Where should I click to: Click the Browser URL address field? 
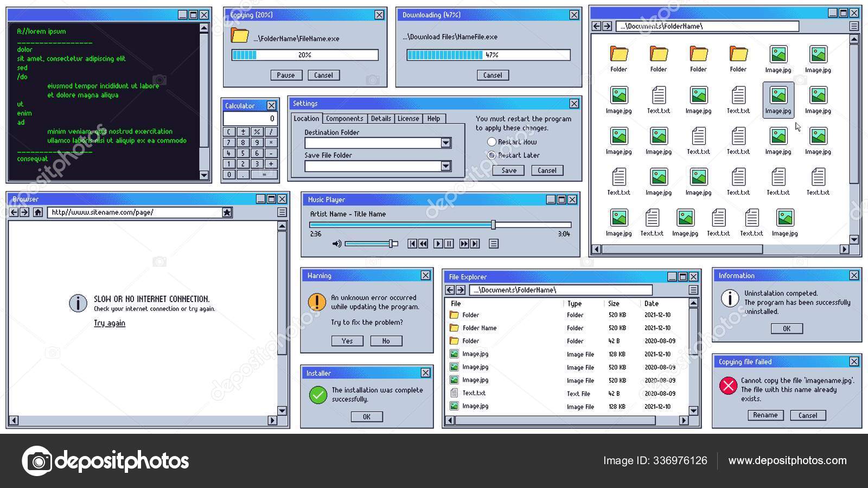coord(135,213)
